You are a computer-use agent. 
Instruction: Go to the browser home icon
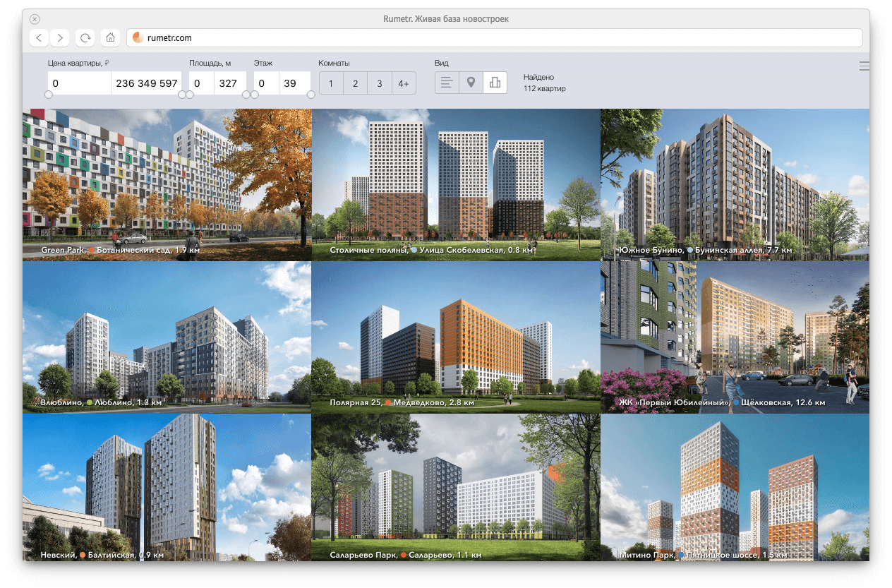[x=109, y=37]
